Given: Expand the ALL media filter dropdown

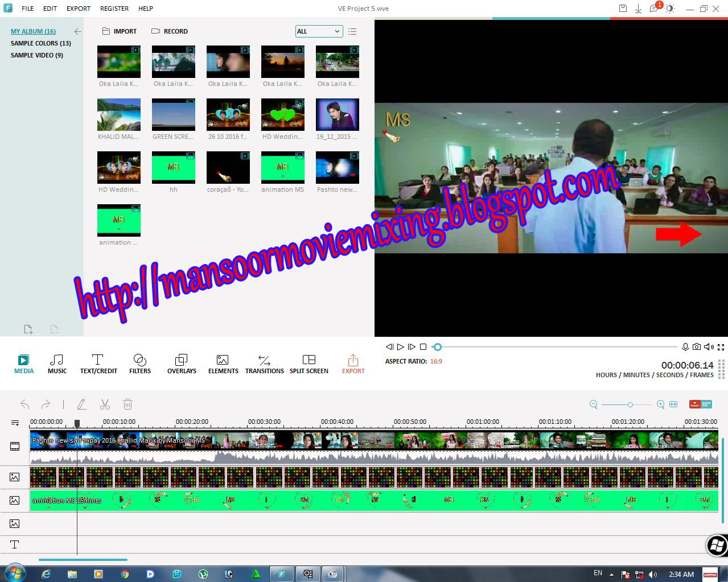Looking at the screenshot, I should (319, 31).
